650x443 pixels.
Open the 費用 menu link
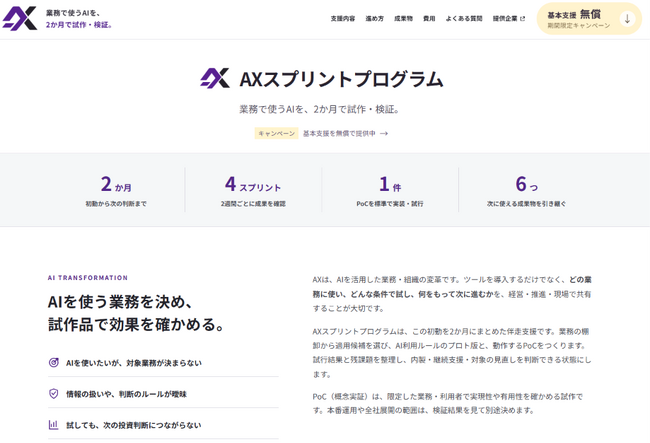(429, 19)
